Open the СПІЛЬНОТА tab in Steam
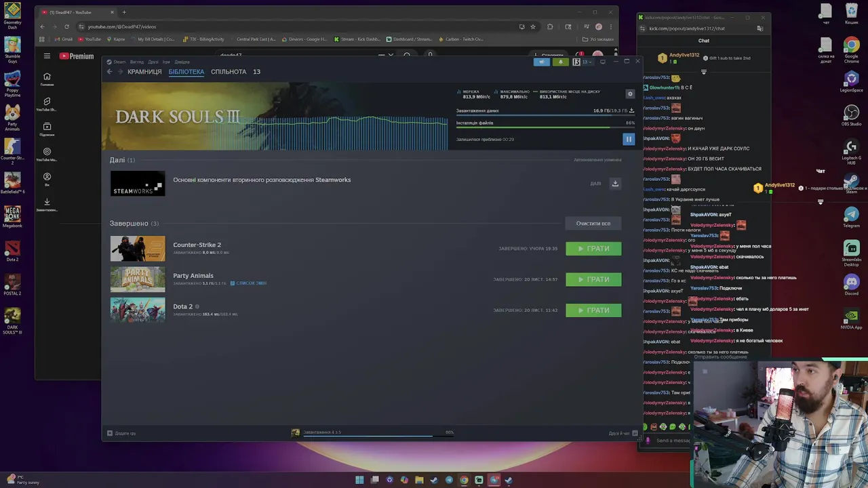 click(x=229, y=72)
